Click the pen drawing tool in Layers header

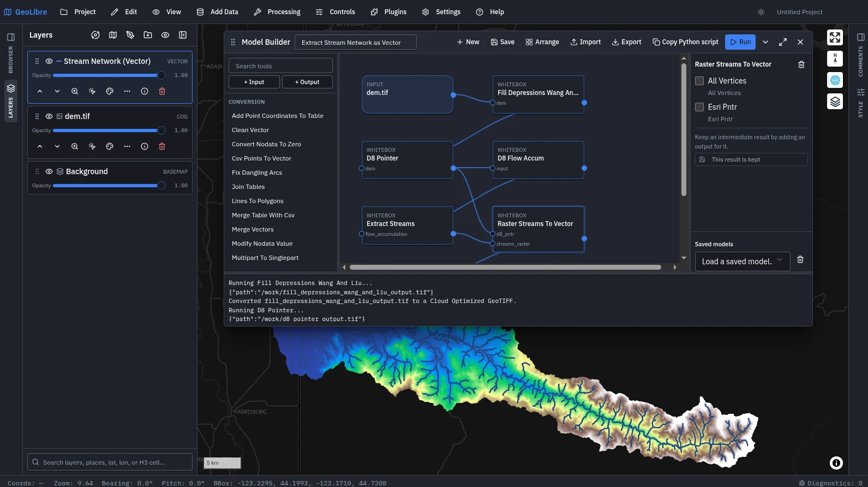point(130,35)
